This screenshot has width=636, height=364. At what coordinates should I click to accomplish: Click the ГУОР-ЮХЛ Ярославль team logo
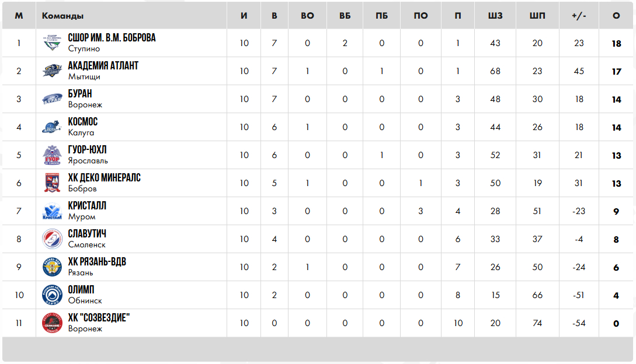pos(53,155)
